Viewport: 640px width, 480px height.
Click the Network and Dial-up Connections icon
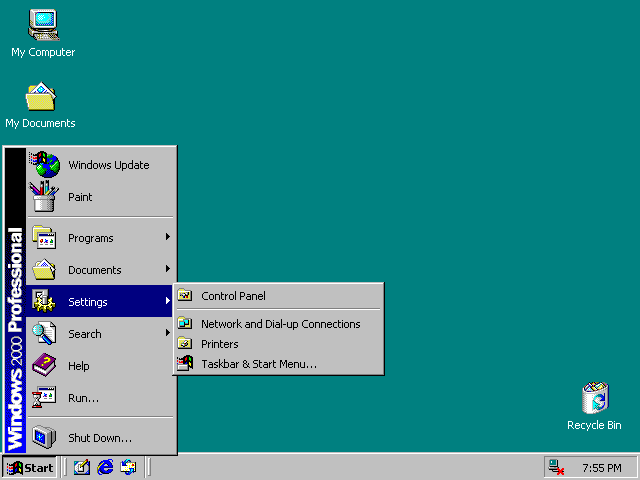tap(185, 323)
